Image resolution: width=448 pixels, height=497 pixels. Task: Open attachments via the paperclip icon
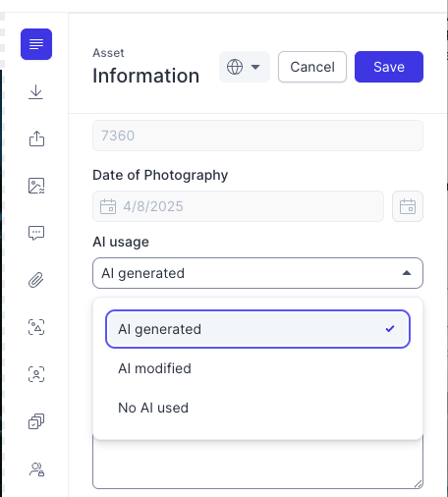pos(36,280)
